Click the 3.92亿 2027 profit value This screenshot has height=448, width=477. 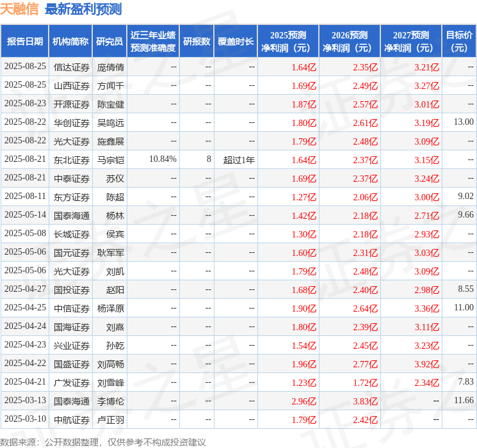click(427, 364)
